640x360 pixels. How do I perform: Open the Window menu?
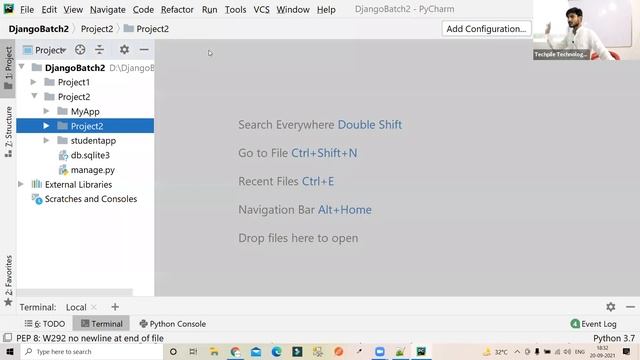(x=293, y=9)
